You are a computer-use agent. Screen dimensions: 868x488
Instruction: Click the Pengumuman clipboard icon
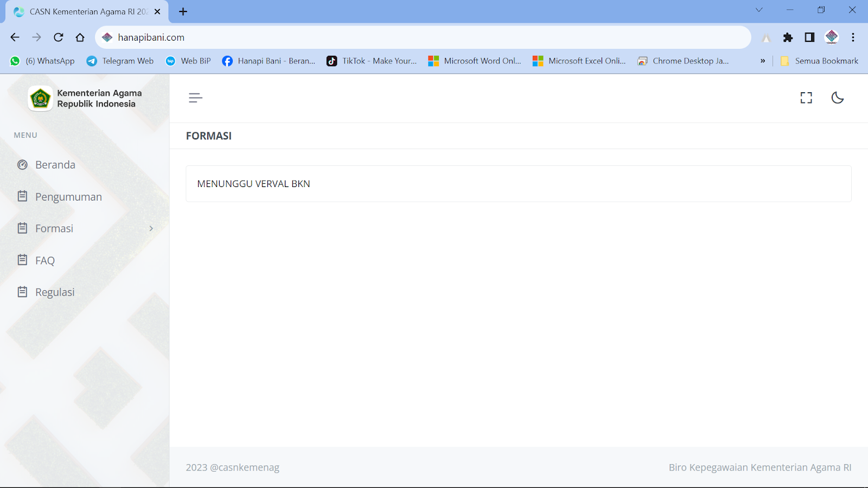pyautogui.click(x=22, y=196)
